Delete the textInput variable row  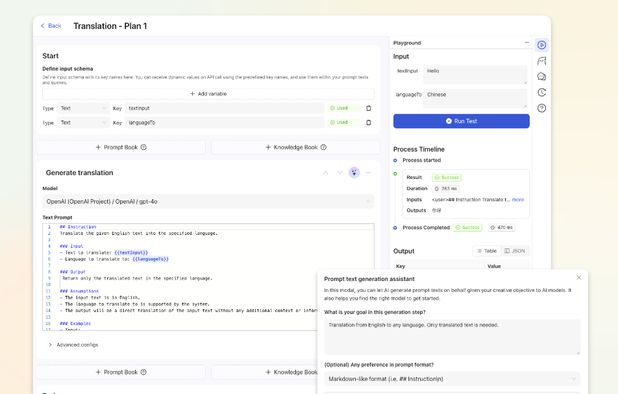369,108
